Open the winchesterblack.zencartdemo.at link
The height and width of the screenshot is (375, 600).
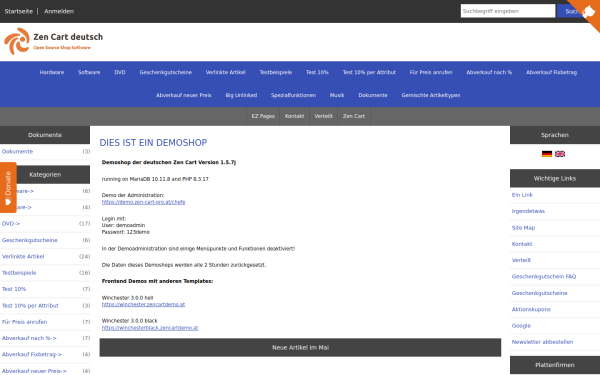pyautogui.click(x=150, y=328)
